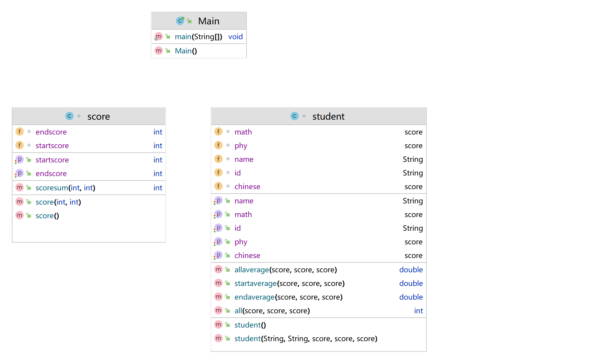Click the endaverage method name
Viewport: 594px width, 364px height.
click(254, 297)
